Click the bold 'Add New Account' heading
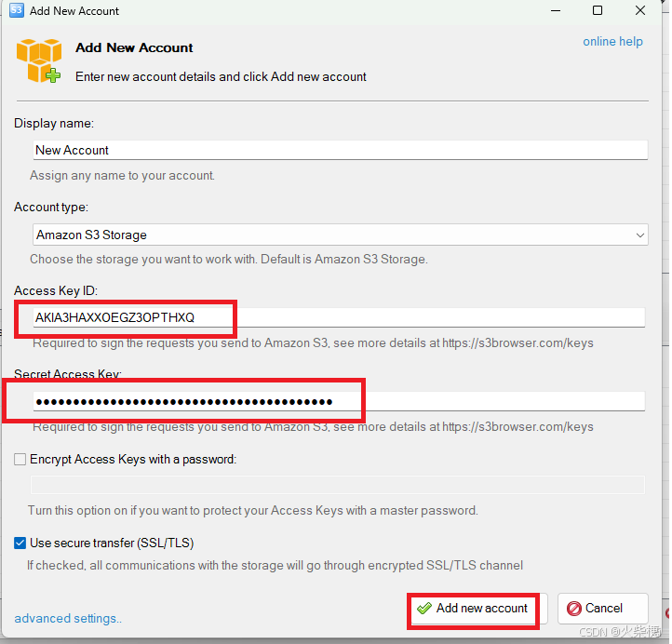The width and height of the screenshot is (672, 644). 134,47
